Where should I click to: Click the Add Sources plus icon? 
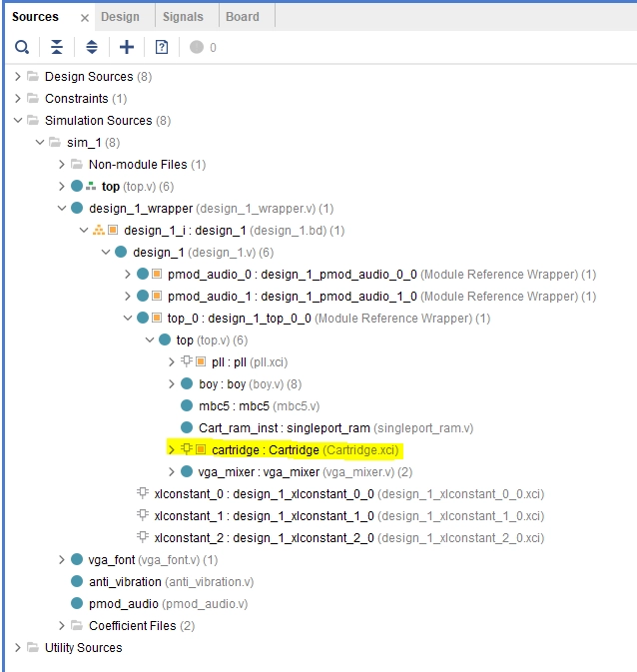click(x=127, y=47)
